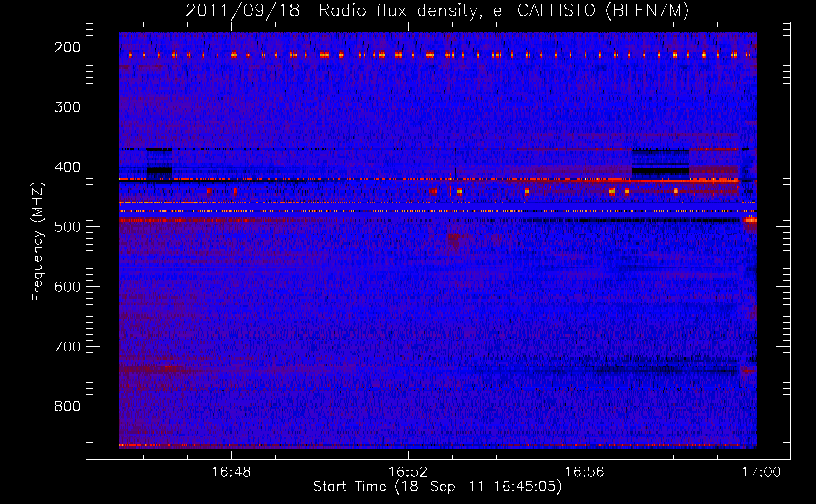Click the 500 frequency tick label
Viewport: 816px width, 504px height.
(67, 227)
